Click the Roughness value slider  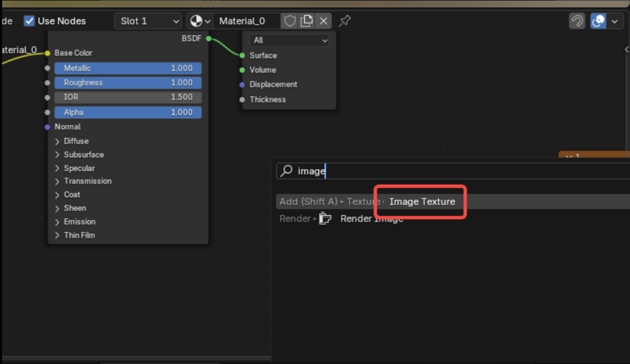click(128, 83)
